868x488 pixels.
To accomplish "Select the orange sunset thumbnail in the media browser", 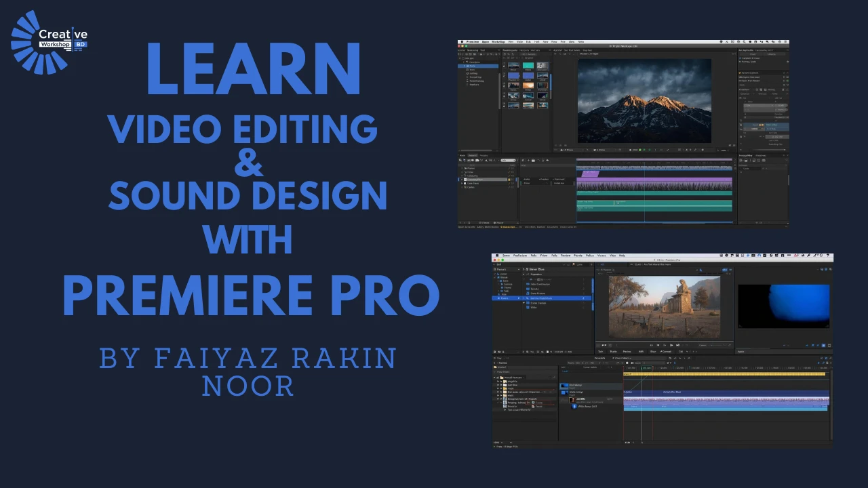I will coord(528,86).
